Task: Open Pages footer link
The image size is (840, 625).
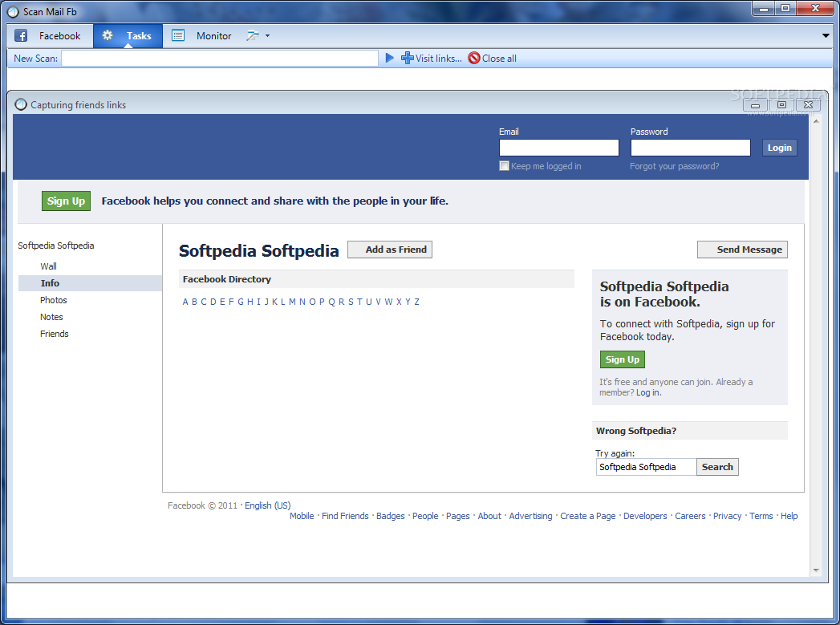Action: coord(458,516)
